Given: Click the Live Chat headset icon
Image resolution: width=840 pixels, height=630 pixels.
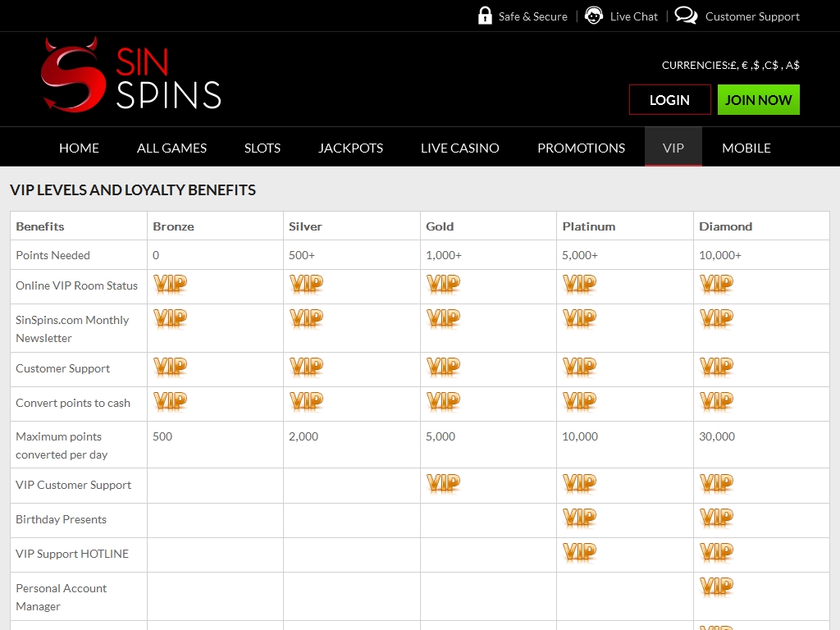Looking at the screenshot, I should tap(594, 16).
